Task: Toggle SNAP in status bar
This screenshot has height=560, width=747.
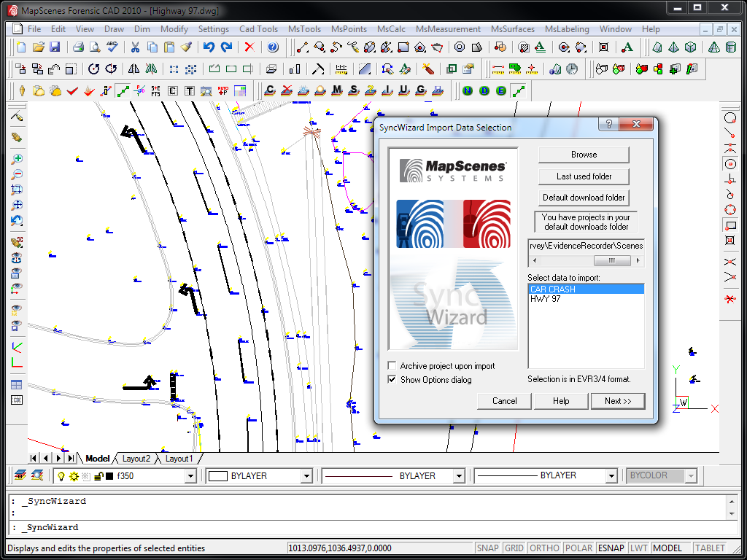Action: point(488,548)
